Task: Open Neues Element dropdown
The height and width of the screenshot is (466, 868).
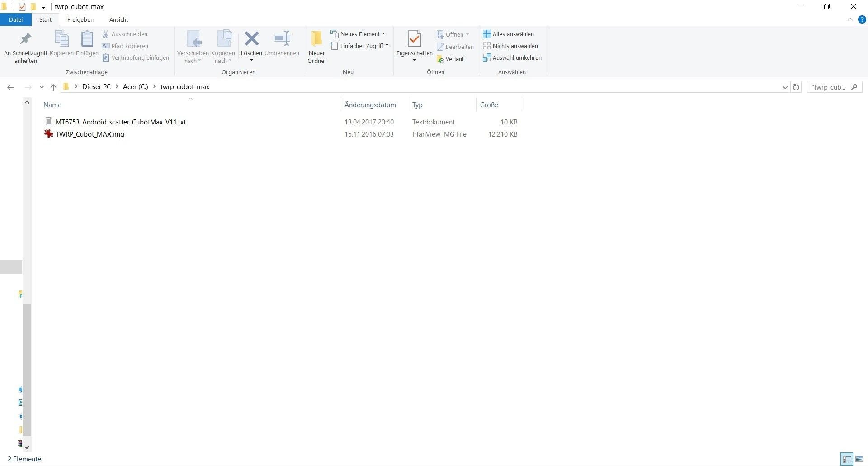Action: tap(358, 34)
